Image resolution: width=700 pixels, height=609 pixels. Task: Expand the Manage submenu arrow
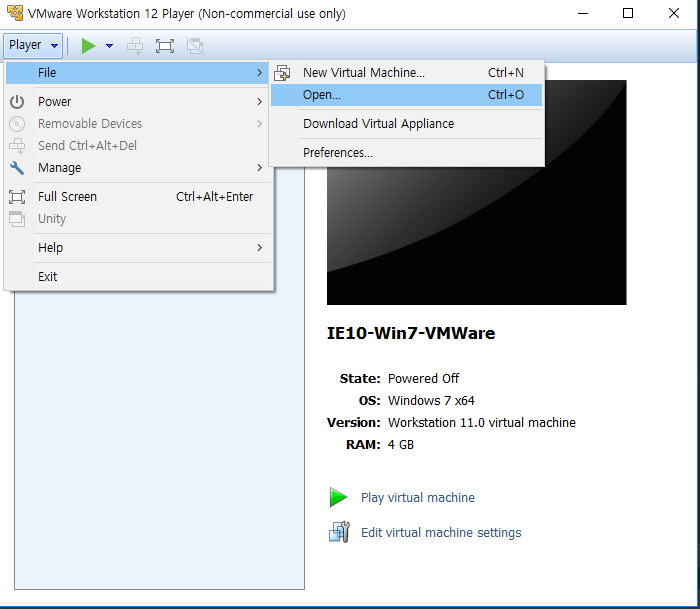[x=259, y=168]
